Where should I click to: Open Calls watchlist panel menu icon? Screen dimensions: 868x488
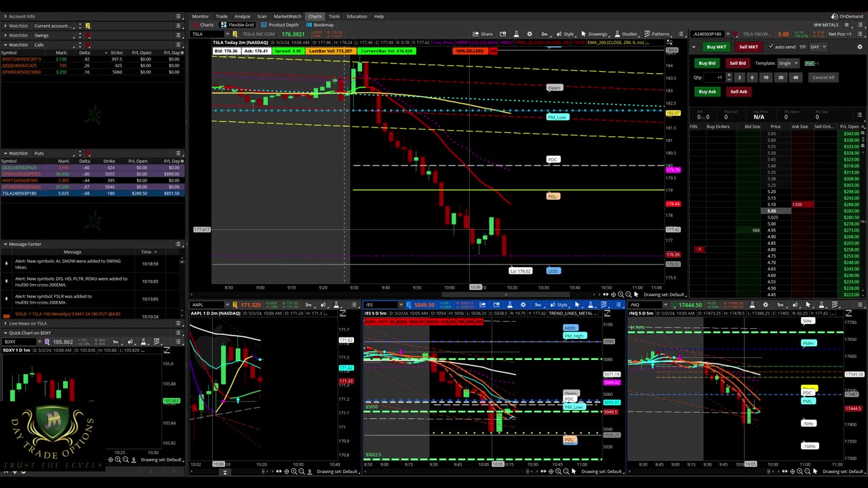tap(178, 45)
